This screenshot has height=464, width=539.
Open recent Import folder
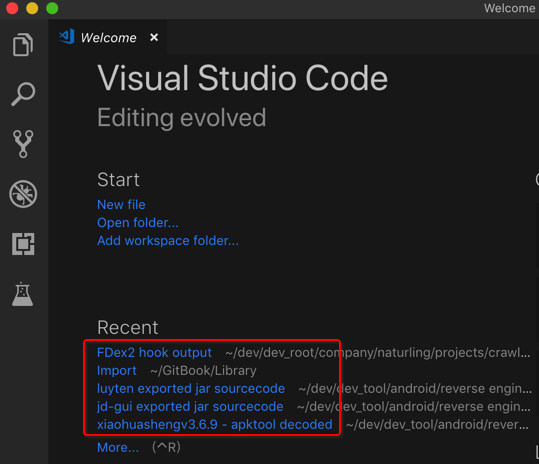click(x=117, y=371)
